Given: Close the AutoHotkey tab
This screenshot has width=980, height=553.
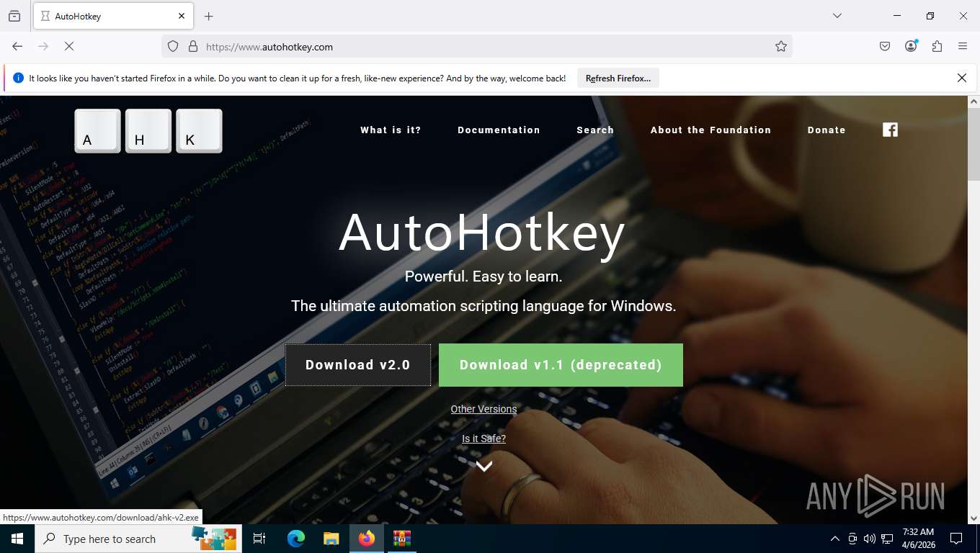Looking at the screenshot, I should click(x=182, y=16).
